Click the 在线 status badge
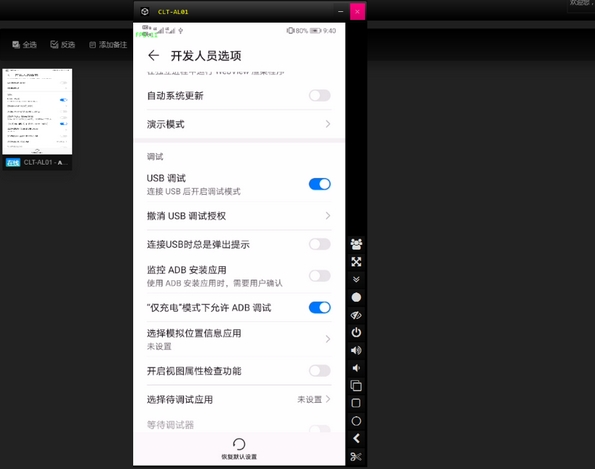This screenshot has width=595, height=469. pyautogui.click(x=13, y=163)
